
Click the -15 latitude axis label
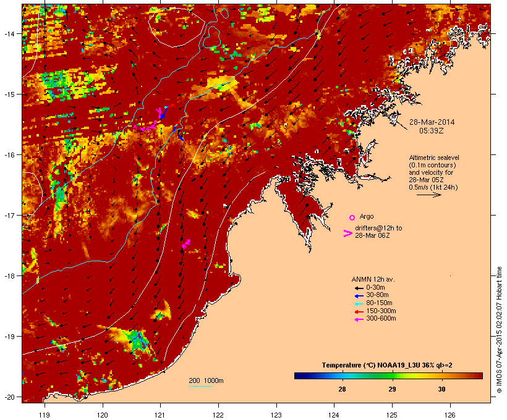[9, 94]
